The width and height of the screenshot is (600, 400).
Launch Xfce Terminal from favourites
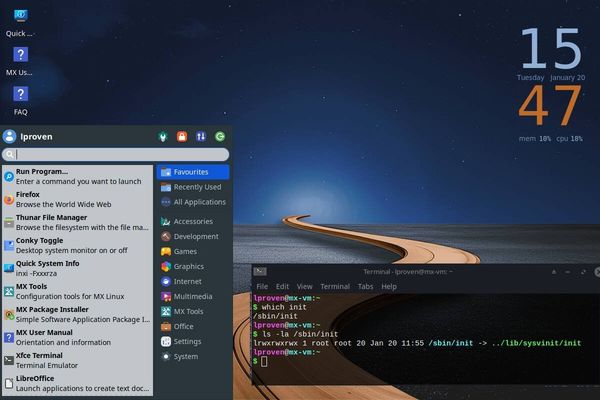coord(77,360)
